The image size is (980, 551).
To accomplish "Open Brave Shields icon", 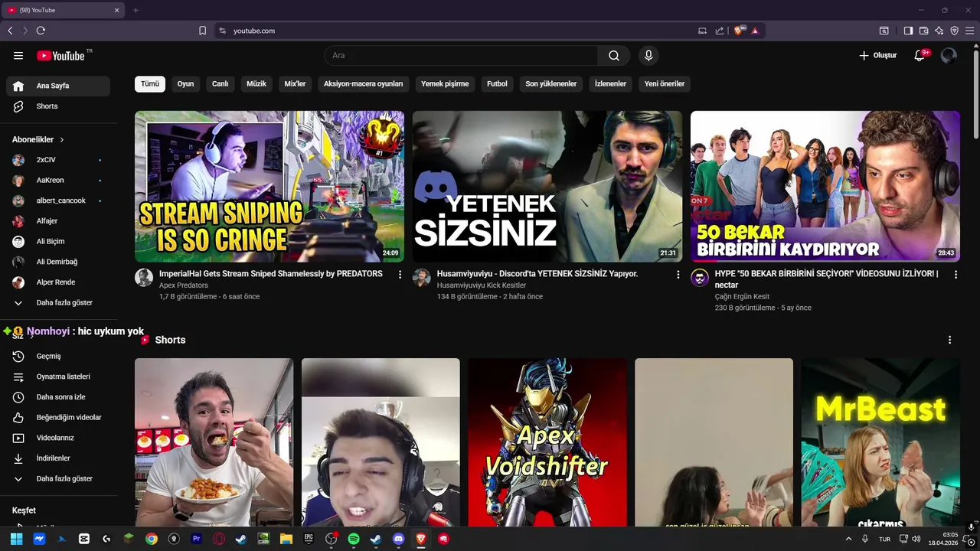I will click(x=739, y=31).
